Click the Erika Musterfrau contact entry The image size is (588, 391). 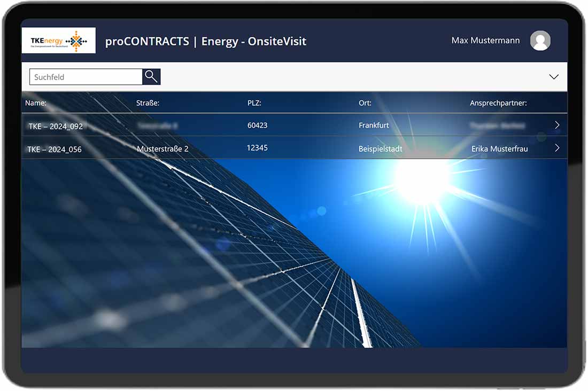point(499,148)
